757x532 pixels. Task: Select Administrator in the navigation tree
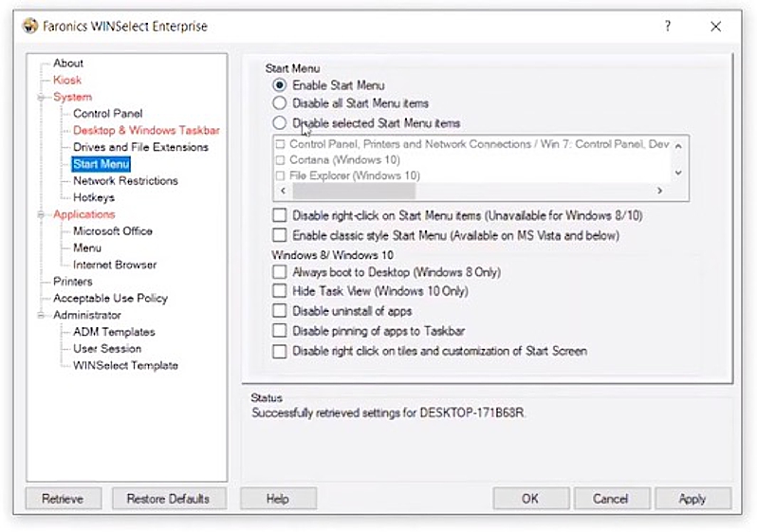click(x=87, y=315)
